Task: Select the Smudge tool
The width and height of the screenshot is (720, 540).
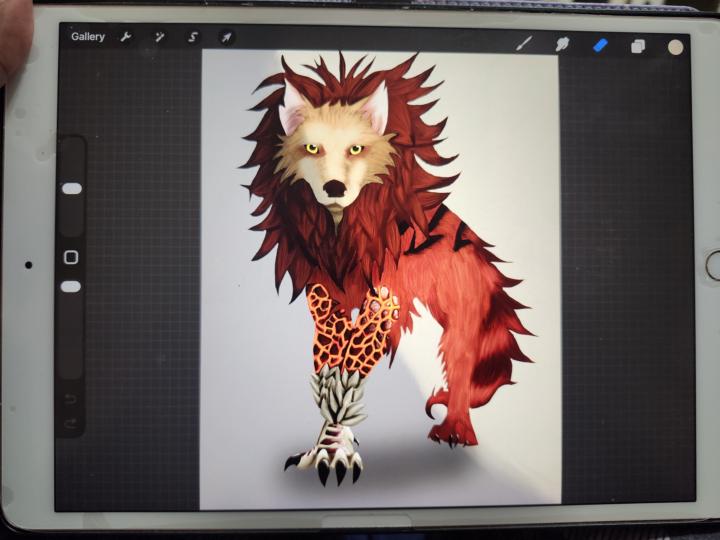Action: click(x=562, y=45)
